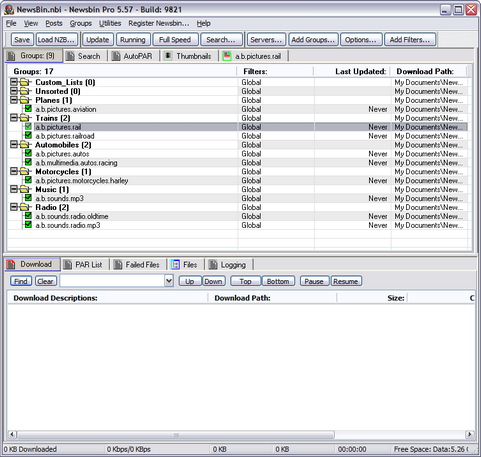Toggle checkbox for a.b.pictures.railroad

(x=28, y=135)
